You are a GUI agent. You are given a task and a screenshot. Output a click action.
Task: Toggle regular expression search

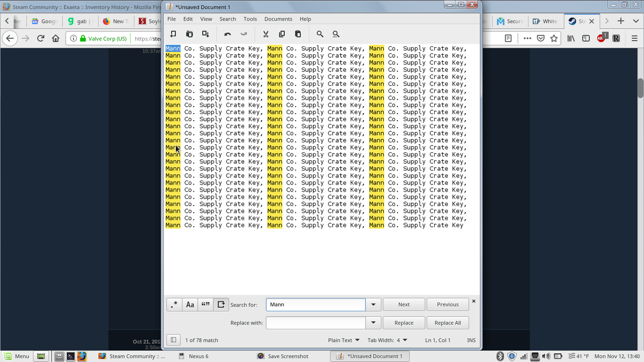[174, 305]
